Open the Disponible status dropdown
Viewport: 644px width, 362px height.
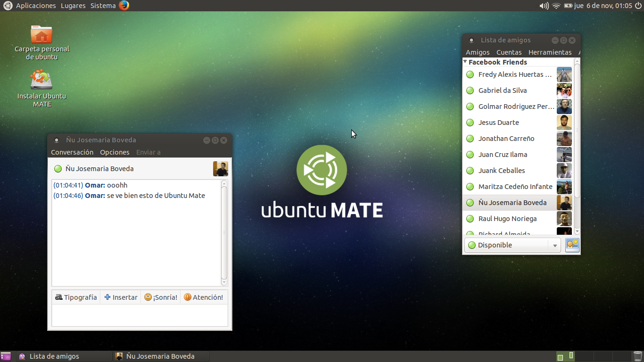pos(512,245)
